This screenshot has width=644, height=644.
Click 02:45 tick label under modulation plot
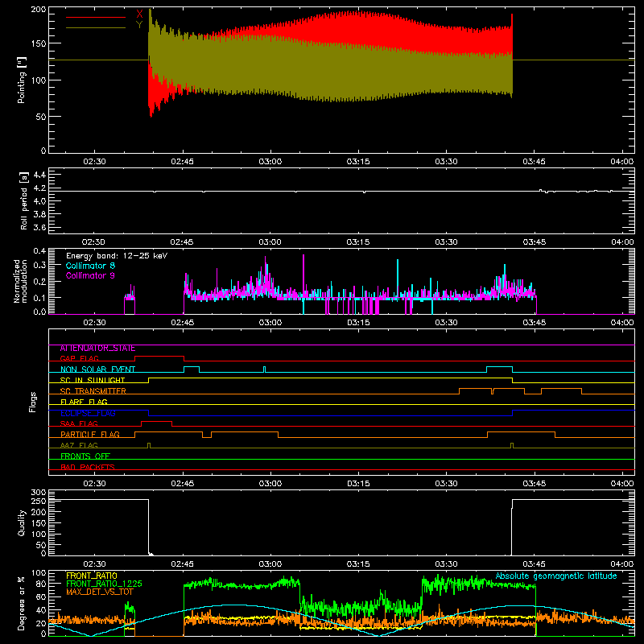[183, 323]
